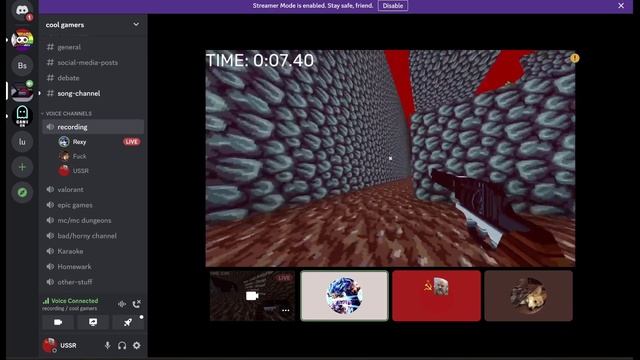Open the ghost-icon server
Screen dimensions: 640x360
22,116
